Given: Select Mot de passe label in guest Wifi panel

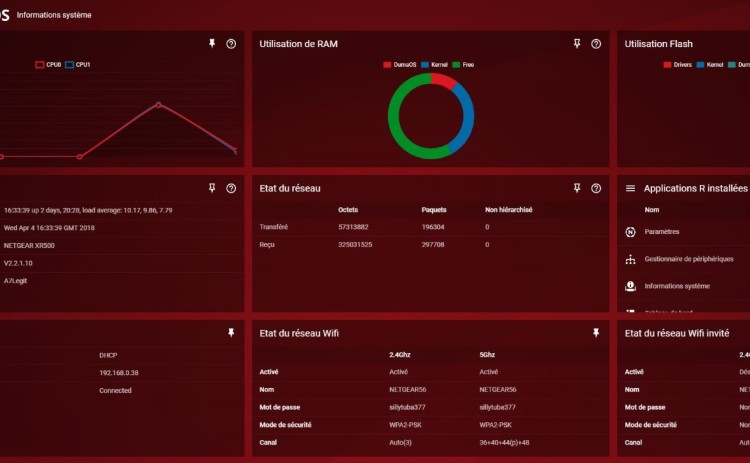Looking at the screenshot, I should tap(645, 407).
